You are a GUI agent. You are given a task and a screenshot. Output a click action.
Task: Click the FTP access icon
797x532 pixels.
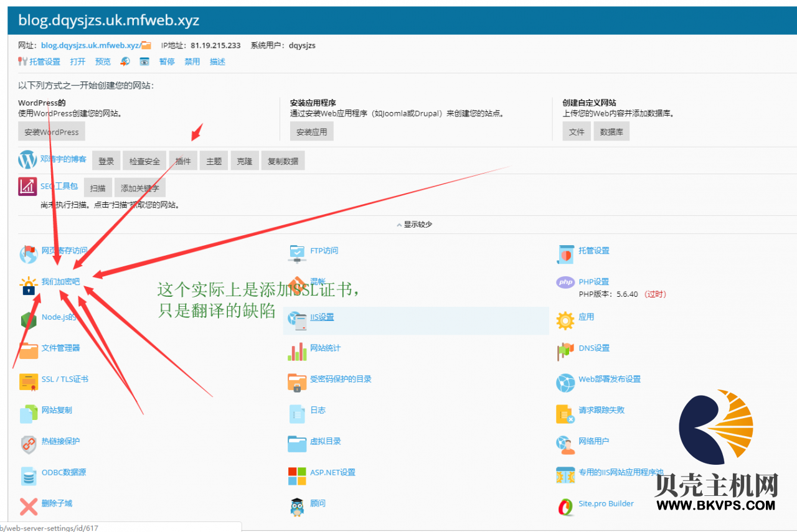pyautogui.click(x=297, y=253)
